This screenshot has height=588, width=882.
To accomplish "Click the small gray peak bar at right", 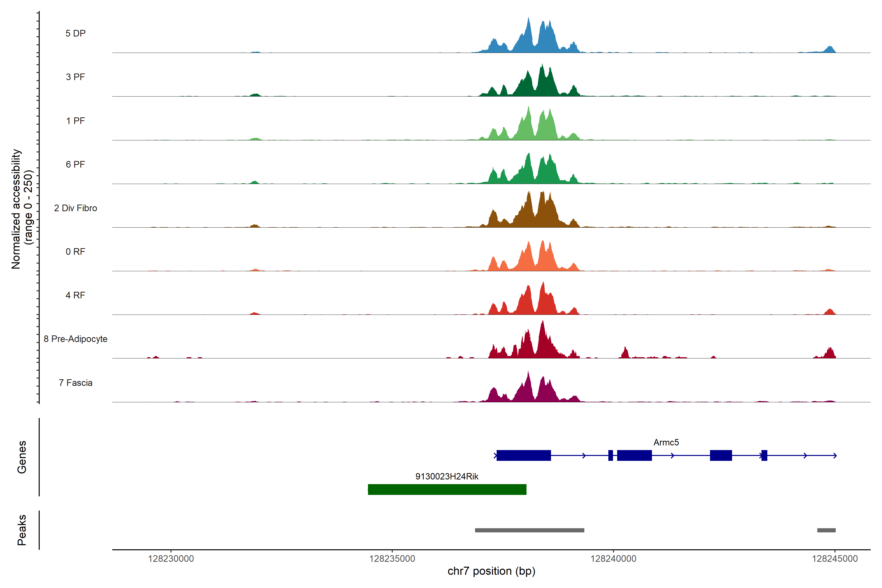I will point(826,530).
